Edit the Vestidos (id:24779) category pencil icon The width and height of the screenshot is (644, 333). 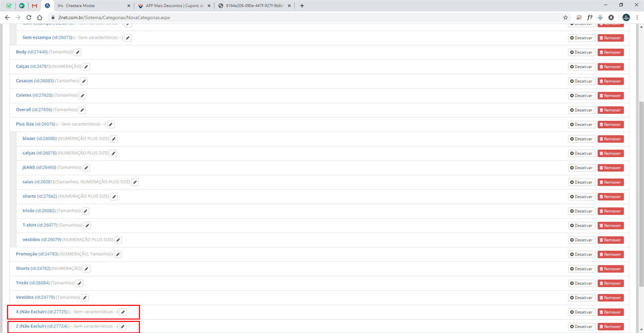point(85,298)
